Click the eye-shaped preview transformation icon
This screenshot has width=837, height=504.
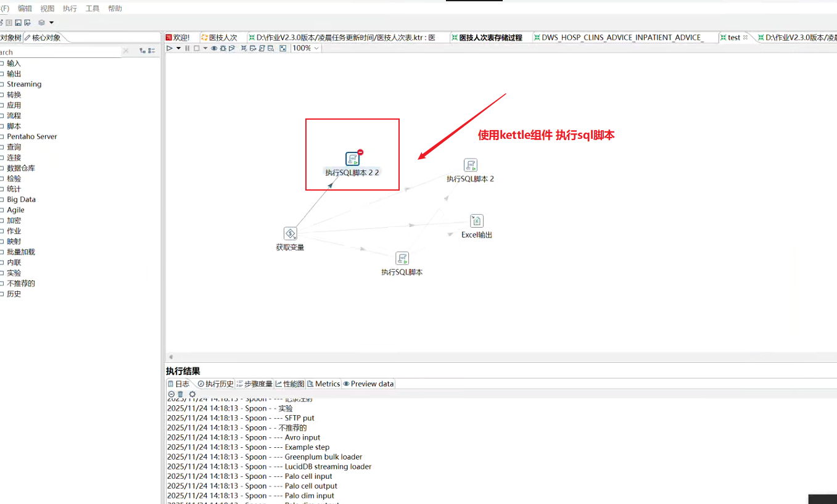[x=214, y=48]
